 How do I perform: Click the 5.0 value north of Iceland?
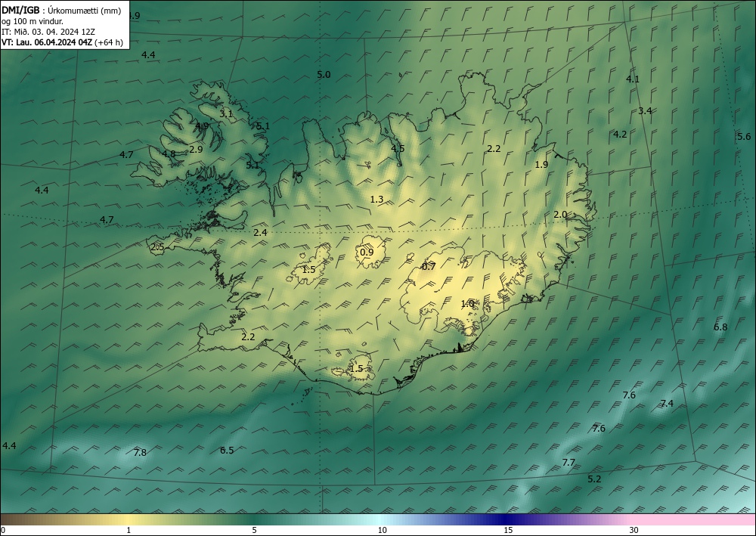tap(324, 74)
